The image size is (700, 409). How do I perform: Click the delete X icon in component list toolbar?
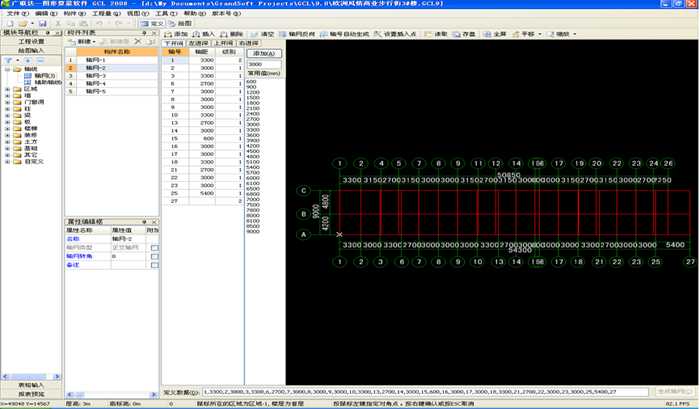coord(138,42)
